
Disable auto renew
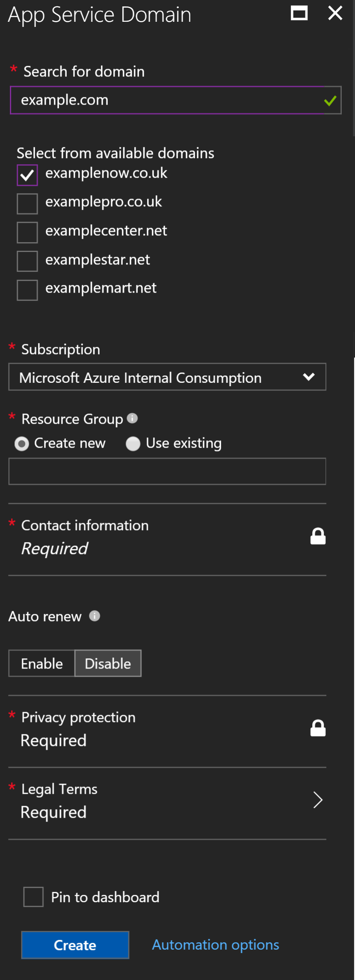[108, 663]
